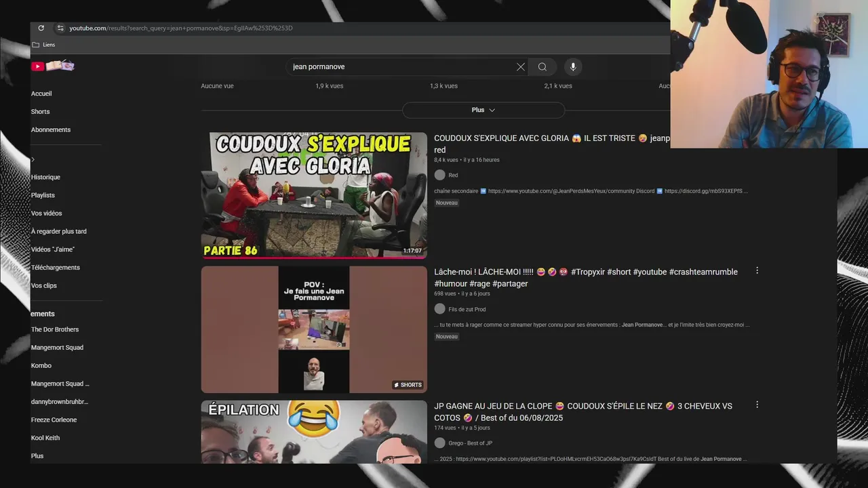The height and width of the screenshot is (488, 868).
Task: Click the 'Aucune vue' text
Action: (x=217, y=86)
